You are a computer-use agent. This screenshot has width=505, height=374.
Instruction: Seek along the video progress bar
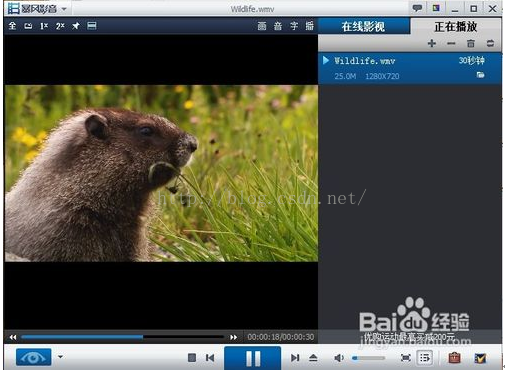(123, 337)
